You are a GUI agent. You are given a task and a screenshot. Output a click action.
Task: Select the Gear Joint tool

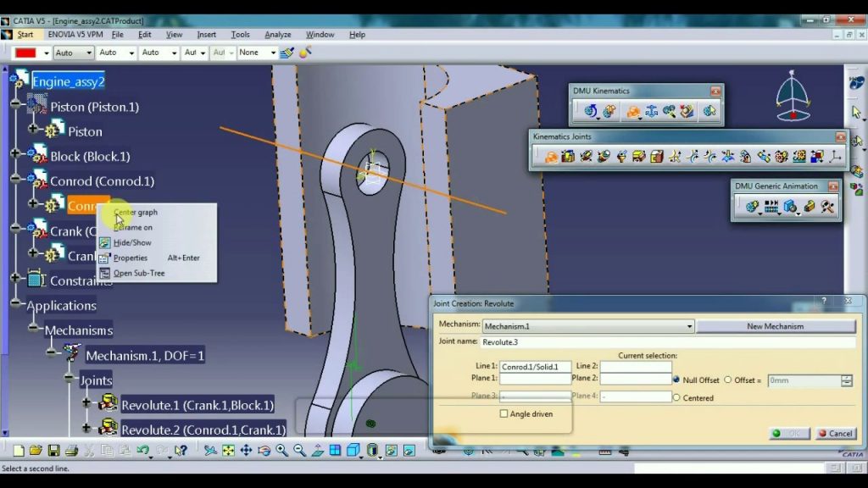point(780,157)
